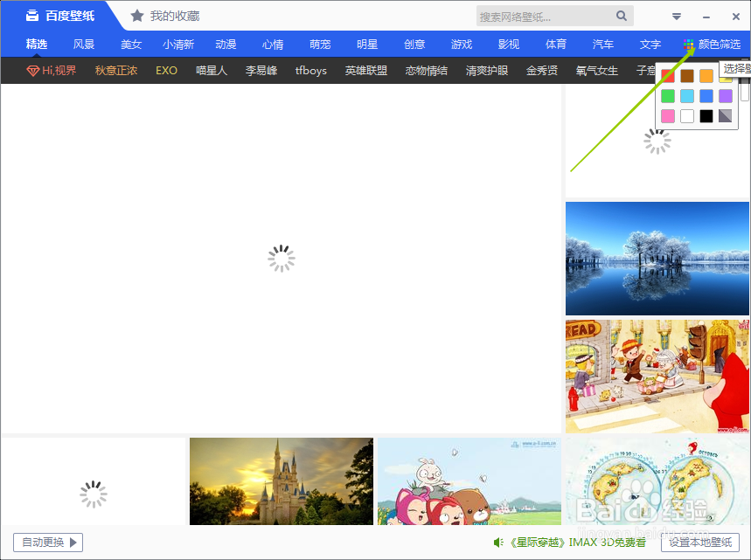Open the title bar dropdown menu arrow
The width and height of the screenshot is (751, 560).
[677, 17]
